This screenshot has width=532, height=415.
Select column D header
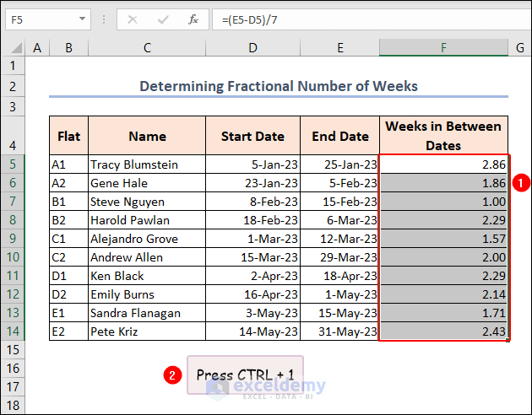[x=253, y=49]
